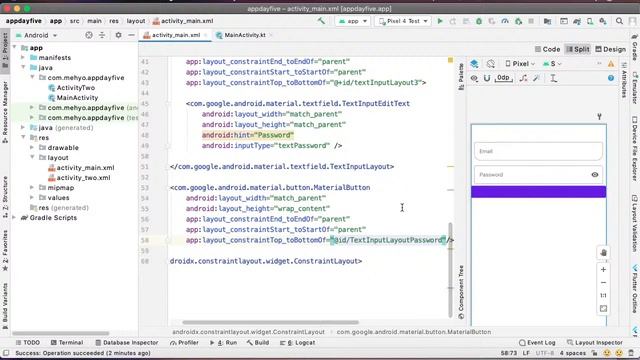Click the Scroll from Source target icon
Viewport: 640px width, 360px height.
click(89, 35)
